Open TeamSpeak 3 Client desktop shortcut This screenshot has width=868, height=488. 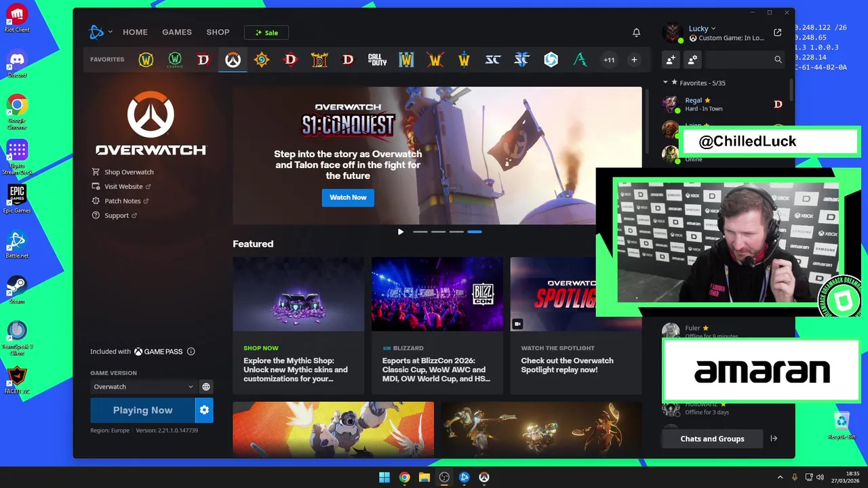pyautogui.click(x=17, y=338)
